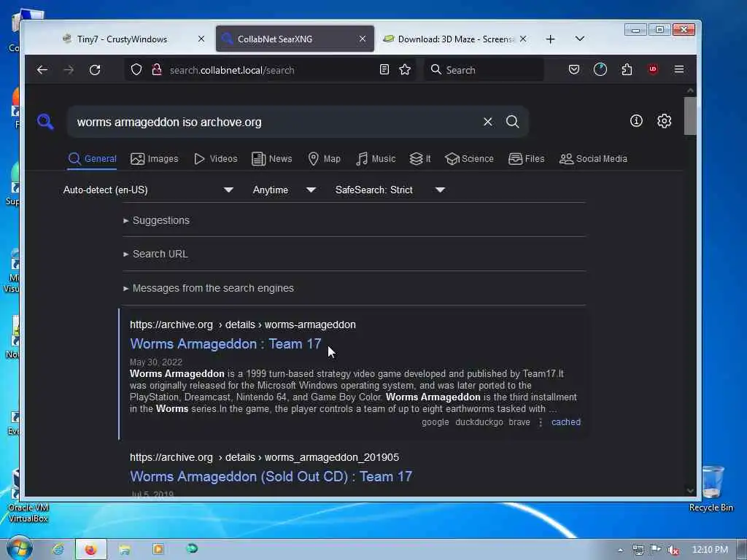Reload the current search page
Viewport: 747px width, 560px height.
pos(95,70)
